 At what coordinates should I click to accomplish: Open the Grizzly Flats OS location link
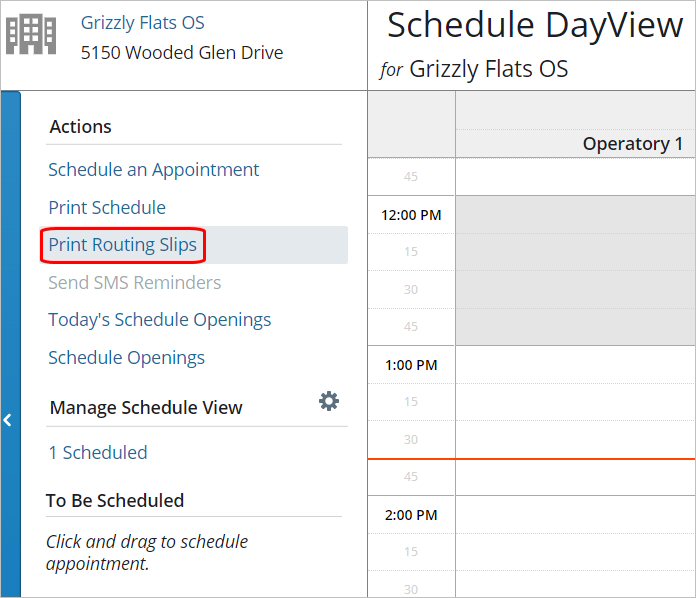pos(142,22)
